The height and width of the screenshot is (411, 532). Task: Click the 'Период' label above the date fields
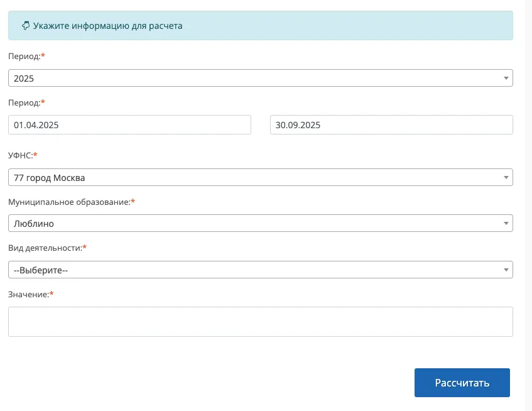click(24, 102)
